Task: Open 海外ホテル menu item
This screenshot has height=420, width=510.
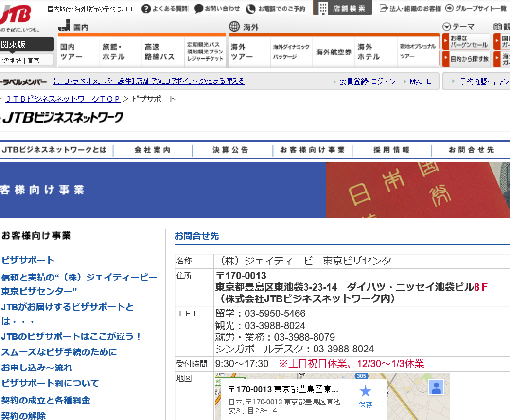Action: point(376,52)
